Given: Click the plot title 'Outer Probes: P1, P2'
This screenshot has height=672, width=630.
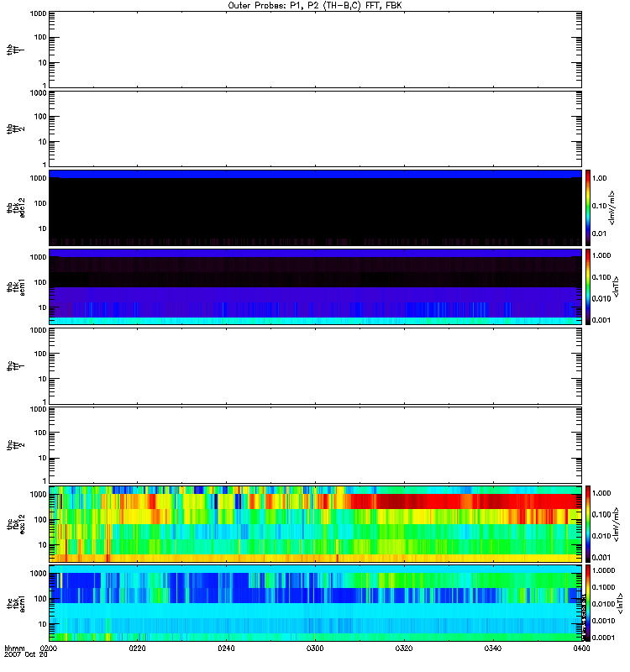Looking at the screenshot, I should [x=315, y=5].
